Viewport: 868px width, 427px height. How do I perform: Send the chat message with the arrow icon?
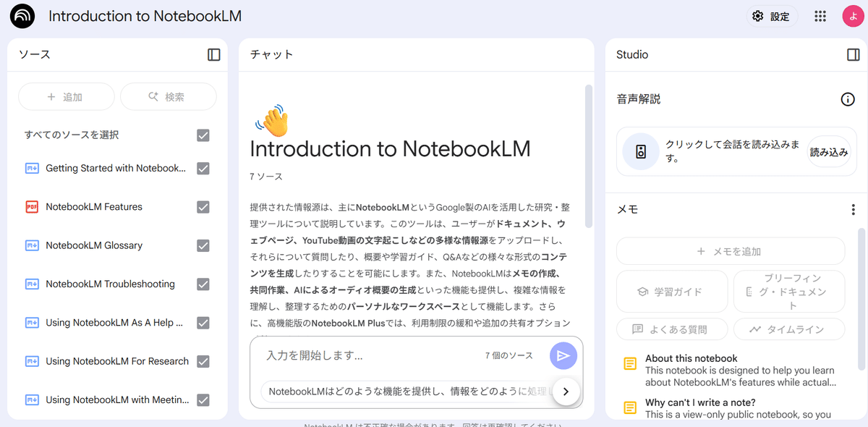point(563,355)
